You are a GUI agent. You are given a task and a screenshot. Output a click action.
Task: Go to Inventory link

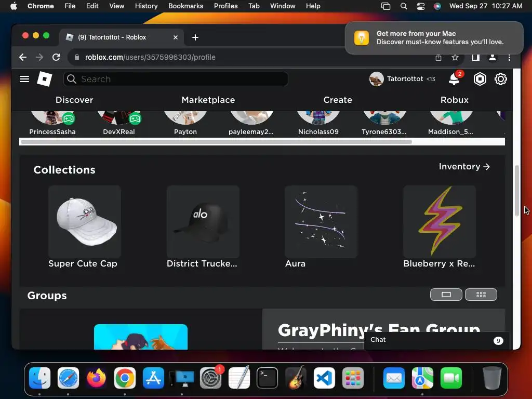[464, 167]
